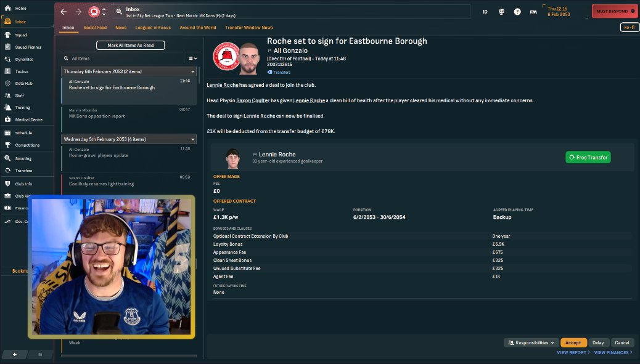640x364 pixels.
Task: Go forward with the right arrow
Action: 78,12
